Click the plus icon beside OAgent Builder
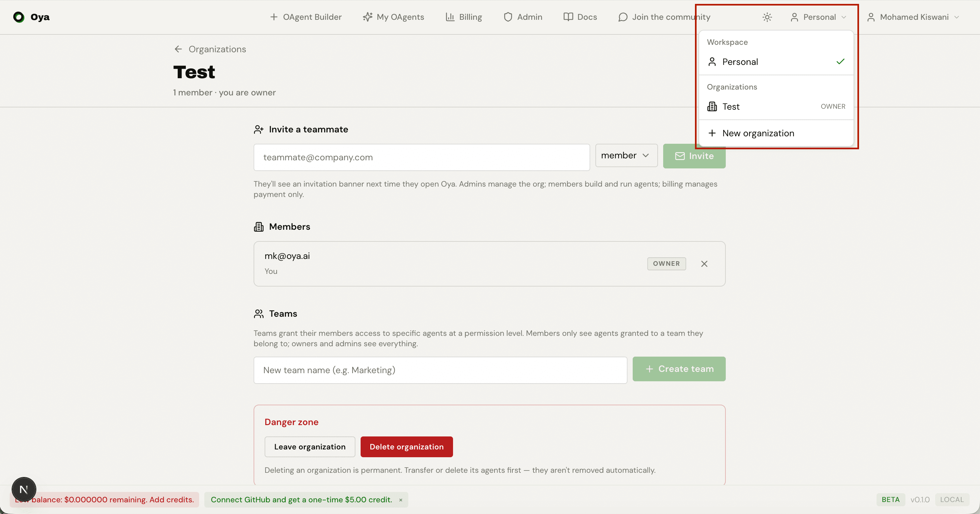980x514 pixels. click(273, 17)
